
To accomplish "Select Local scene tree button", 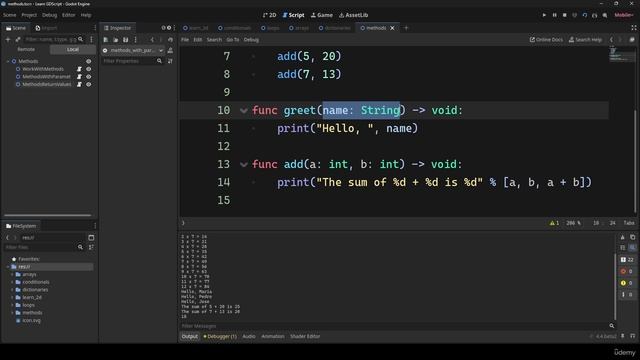I will [x=73, y=49].
